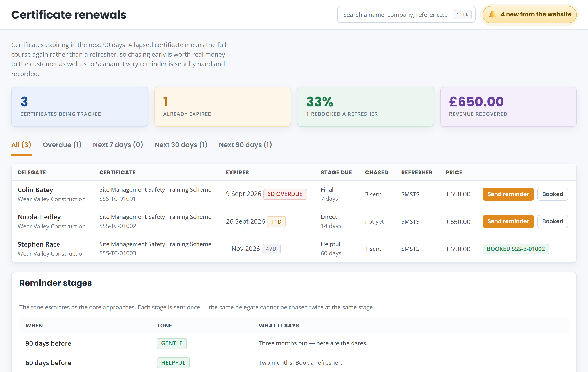Click the 33% Rebooked a Refresher card
This screenshot has height=372, width=588.
[365, 106]
